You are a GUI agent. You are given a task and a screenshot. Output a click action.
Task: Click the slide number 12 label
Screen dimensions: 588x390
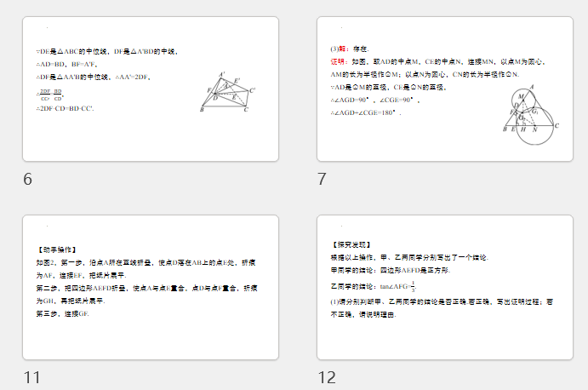[327, 377]
